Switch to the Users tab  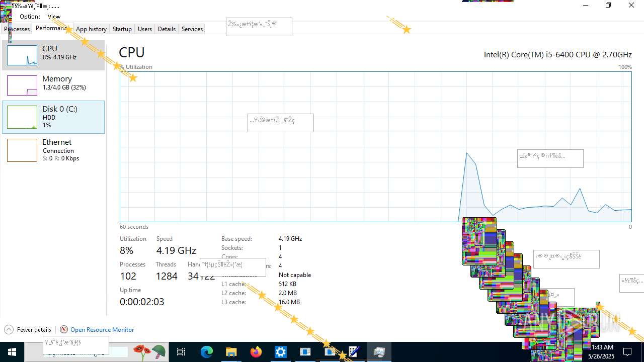pos(145,29)
